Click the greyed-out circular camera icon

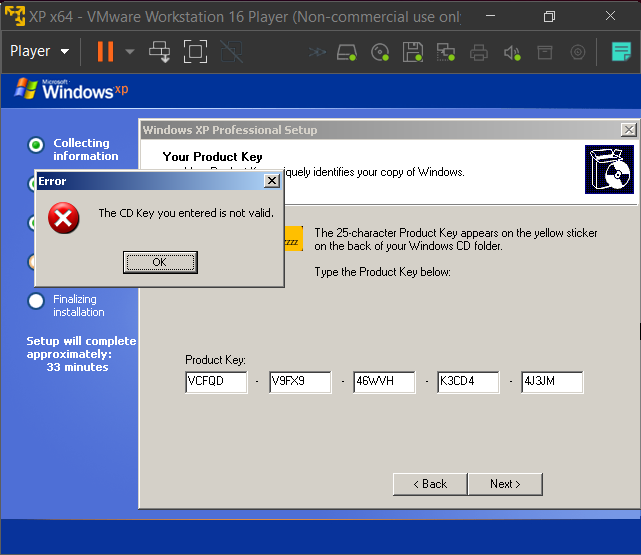[x=578, y=52]
